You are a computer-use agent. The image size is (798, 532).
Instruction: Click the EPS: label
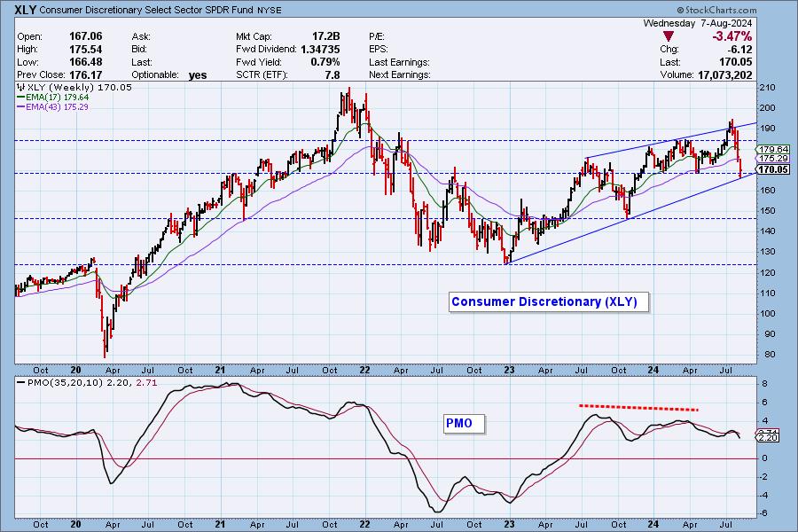tap(378, 50)
